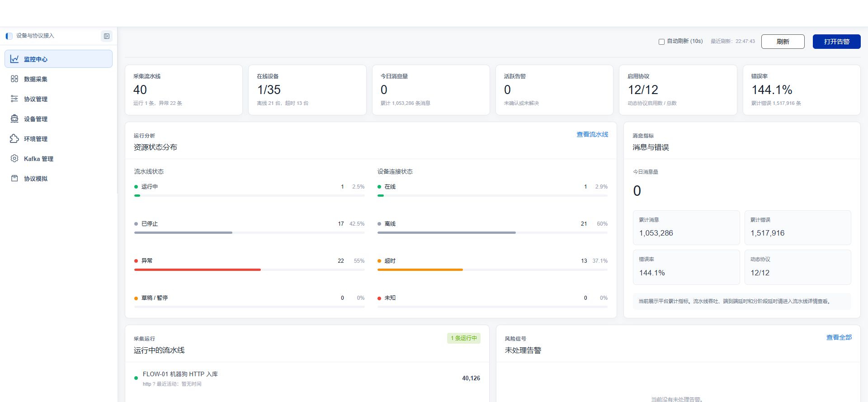The width and height of the screenshot is (868, 402).
Task: Click the 监控中心 chart icon
Action: (14, 59)
